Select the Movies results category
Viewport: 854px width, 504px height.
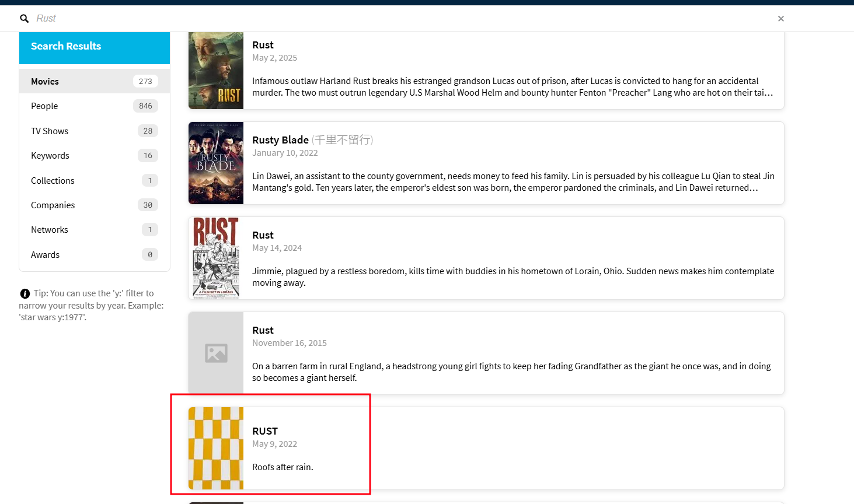point(95,81)
